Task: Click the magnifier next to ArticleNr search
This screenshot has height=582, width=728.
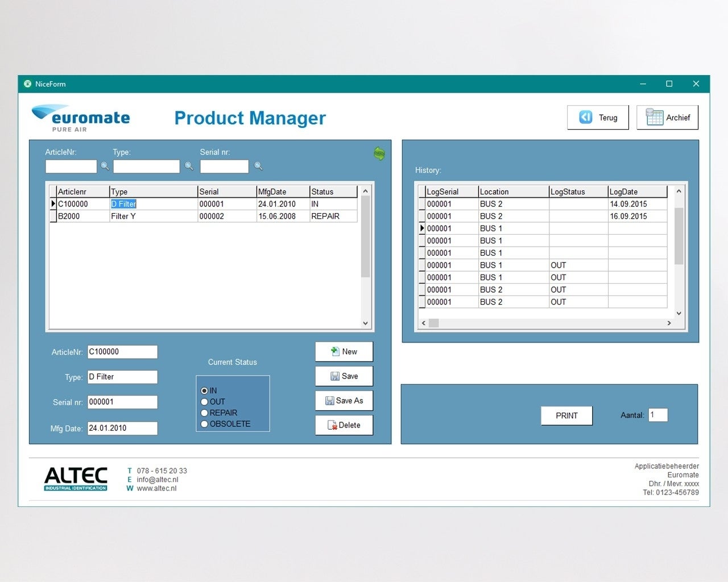Action: (105, 166)
